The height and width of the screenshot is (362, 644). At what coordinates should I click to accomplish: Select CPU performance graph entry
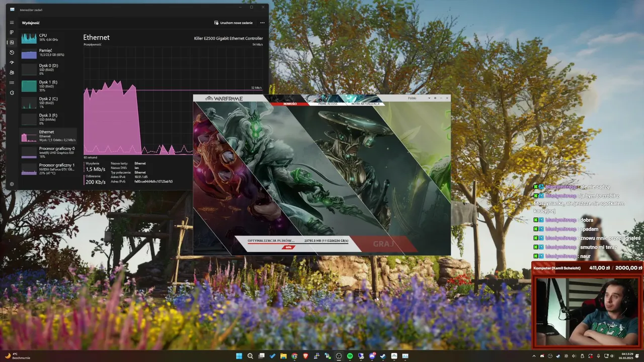coord(48,38)
